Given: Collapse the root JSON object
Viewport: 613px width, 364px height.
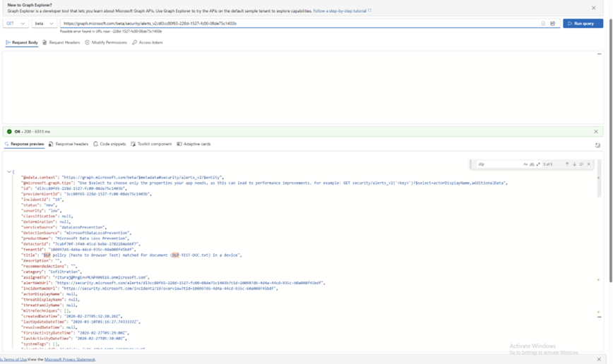Looking at the screenshot, I should (9, 171).
